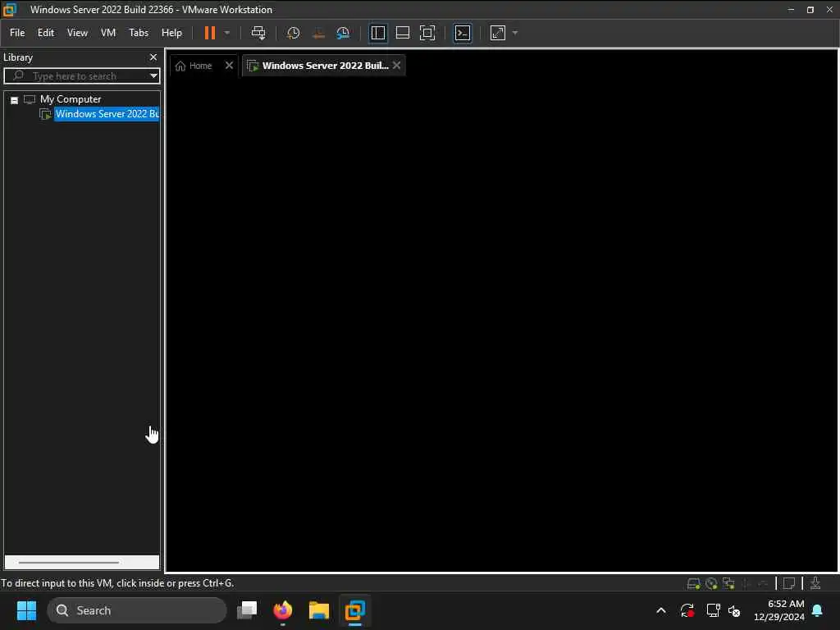This screenshot has height=630, width=840.
Task: Toggle the thumbnail bar view icon
Action: click(402, 33)
